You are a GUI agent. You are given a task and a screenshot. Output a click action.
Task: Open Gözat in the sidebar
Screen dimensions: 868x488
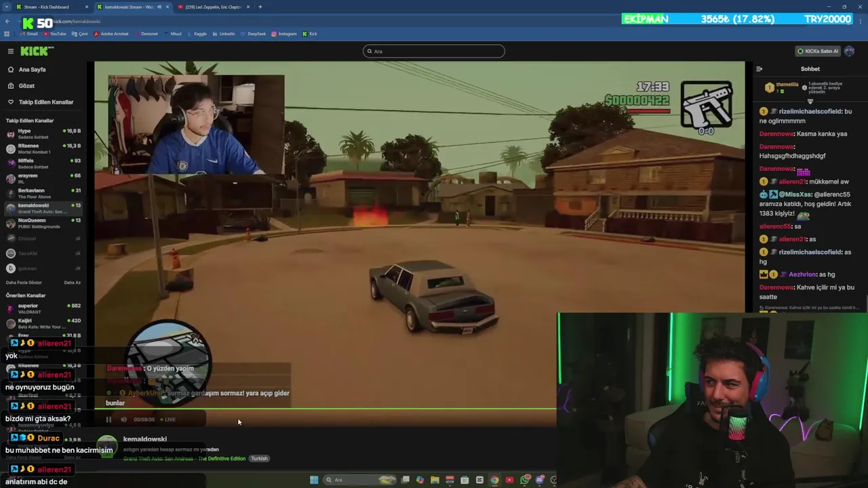click(x=26, y=86)
